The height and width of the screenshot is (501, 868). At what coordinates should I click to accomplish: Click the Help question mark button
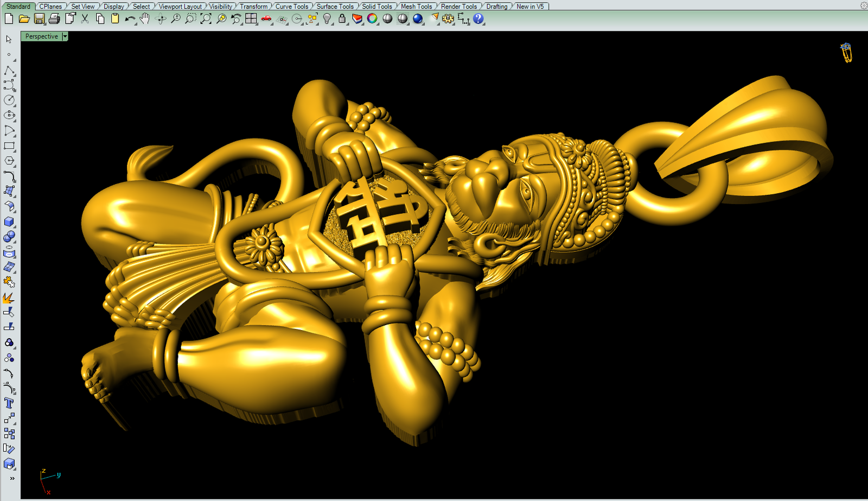coord(478,19)
